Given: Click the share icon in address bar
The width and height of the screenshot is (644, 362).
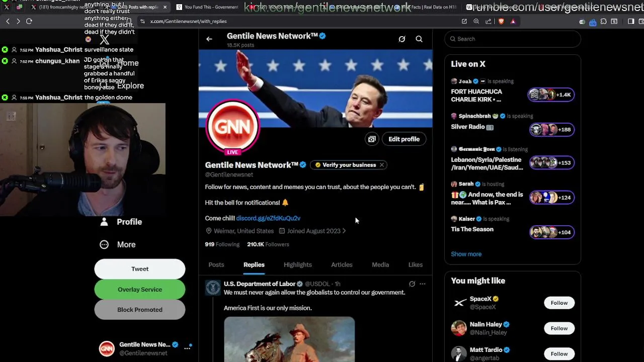Looking at the screenshot, I should (x=488, y=21).
